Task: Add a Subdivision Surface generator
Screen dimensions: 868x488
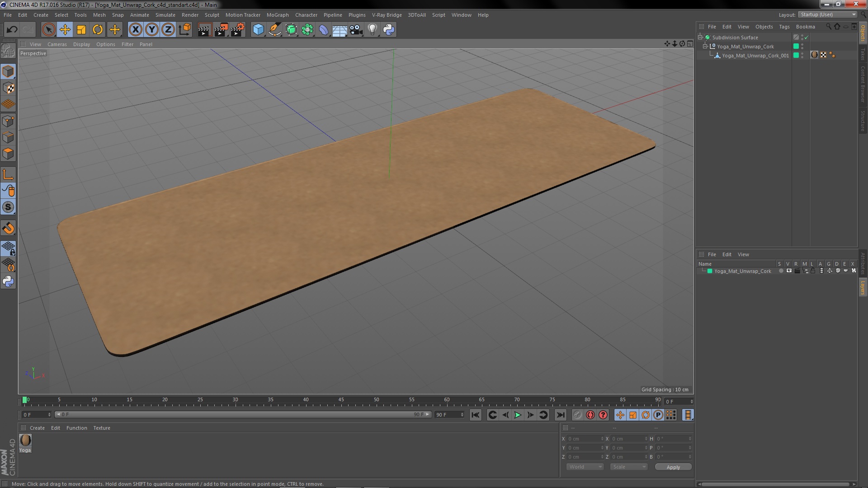Action: click(x=291, y=30)
